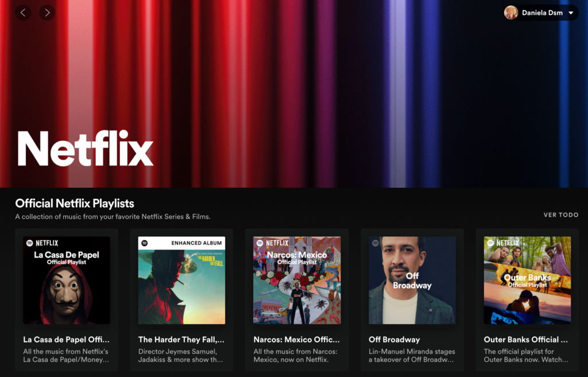Open Outer Banks playlist cover
This screenshot has width=588, height=377.
[x=527, y=280]
